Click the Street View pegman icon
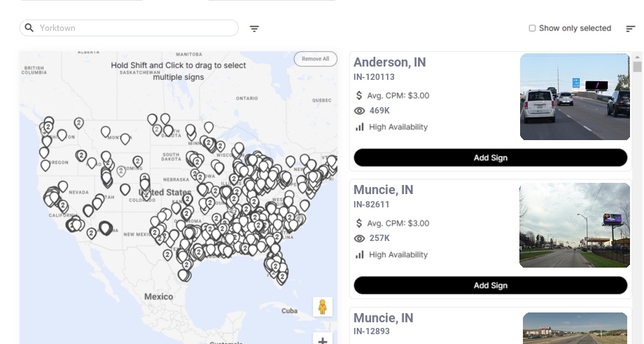 [322, 307]
